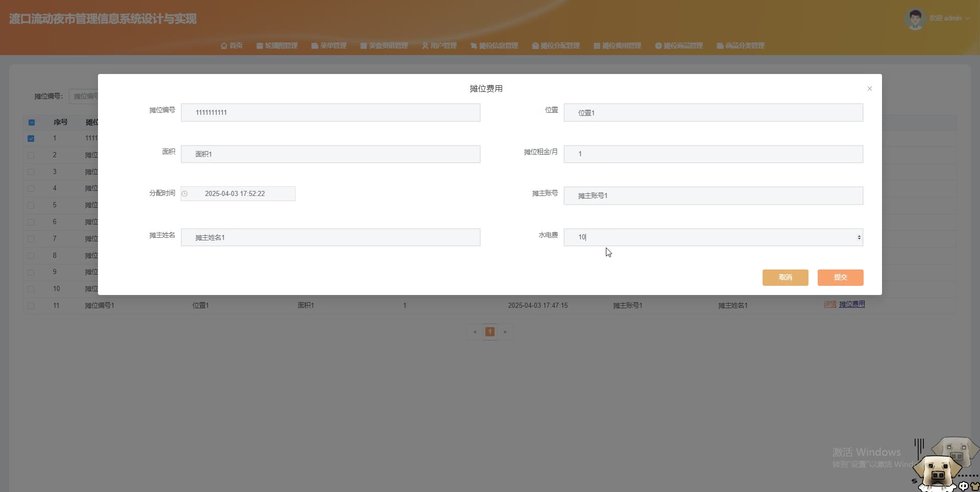Click the 2025-04-03 17:47:15 cell in row 11
Viewport: 980px width, 492px height.
[x=537, y=306]
